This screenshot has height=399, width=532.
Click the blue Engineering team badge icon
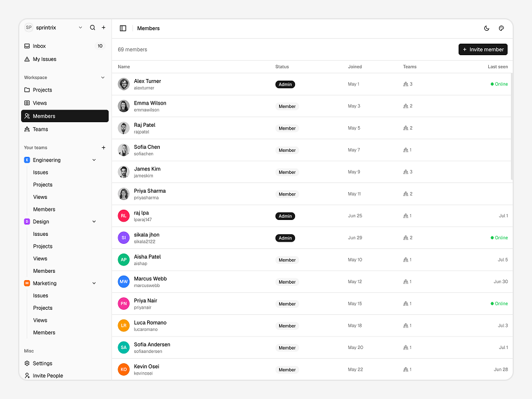(27, 160)
